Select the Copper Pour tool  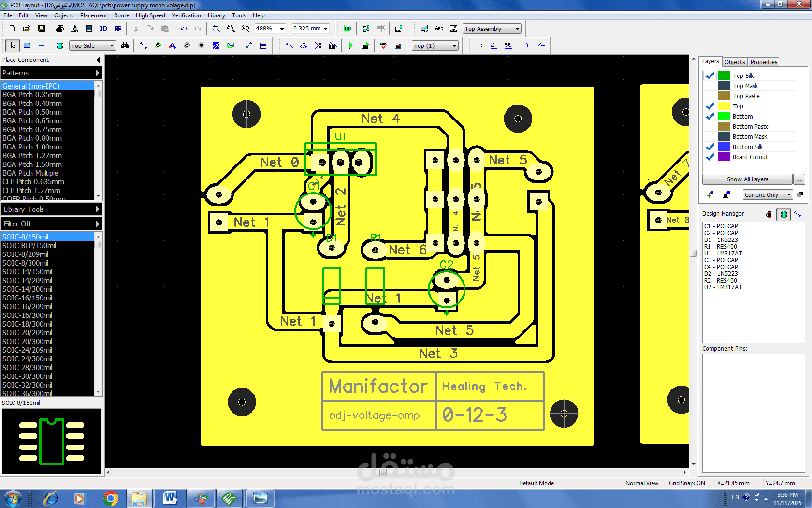(x=216, y=45)
